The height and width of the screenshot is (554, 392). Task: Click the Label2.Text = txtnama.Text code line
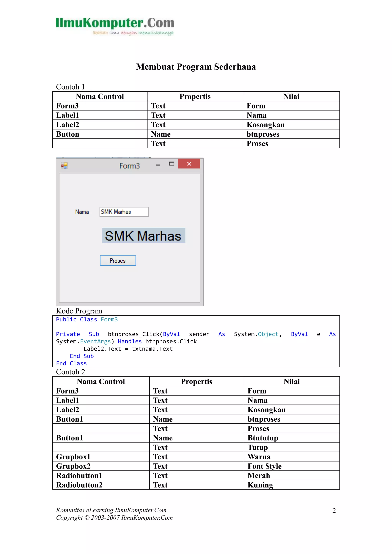coord(128,349)
